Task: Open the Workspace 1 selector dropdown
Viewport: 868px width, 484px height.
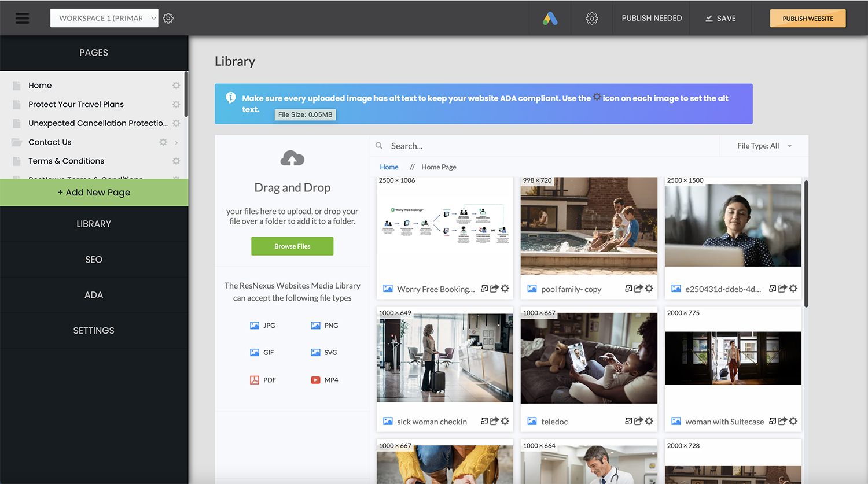Action: tap(104, 19)
